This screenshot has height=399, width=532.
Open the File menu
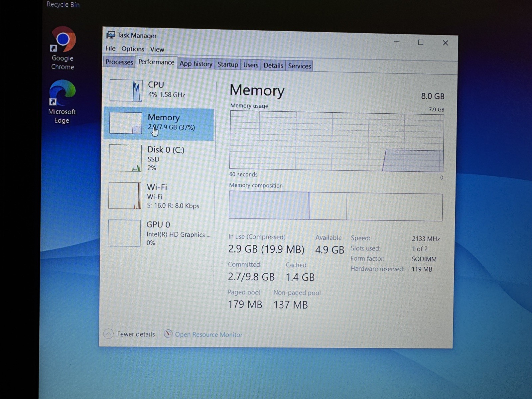[x=110, y=48]
